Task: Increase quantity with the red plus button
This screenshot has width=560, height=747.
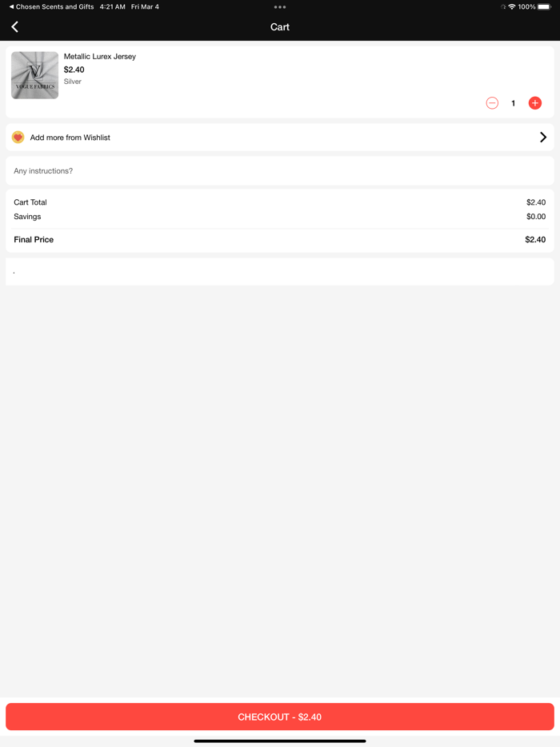Action: click(535, 103)
